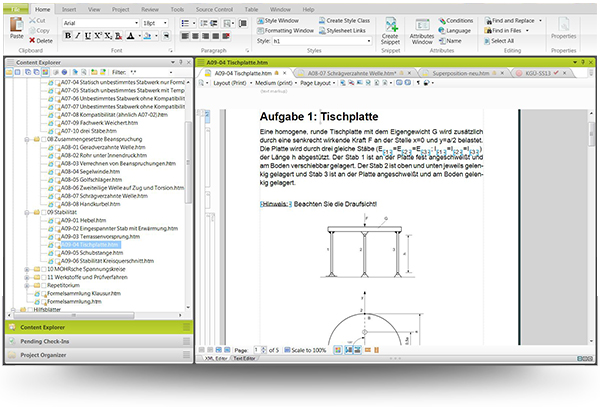Center align the paragraph

coord(195,36)
